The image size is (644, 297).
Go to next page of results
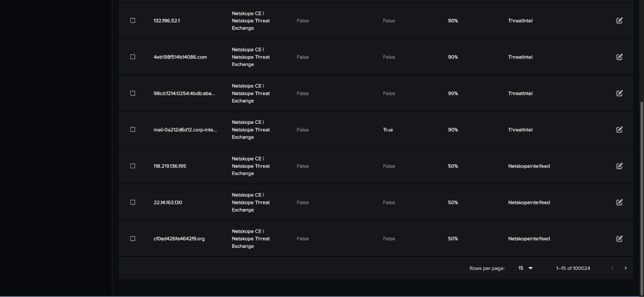(626, 268)
